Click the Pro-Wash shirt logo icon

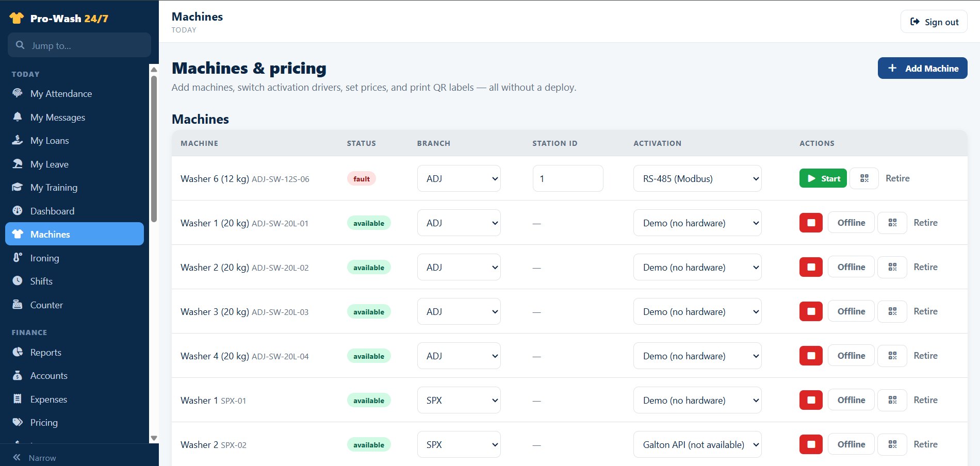[x=17, y=18]
